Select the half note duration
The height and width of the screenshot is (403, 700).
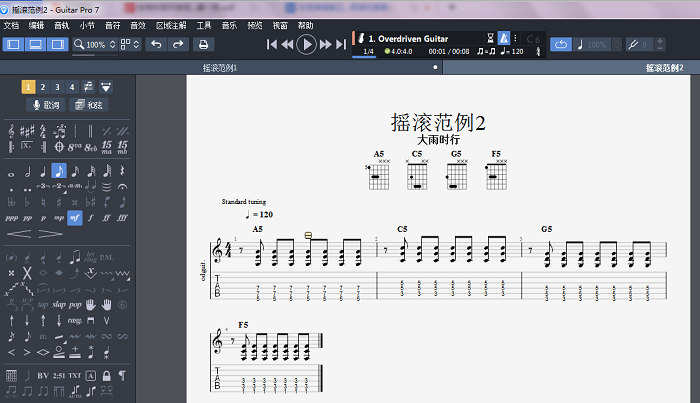pos(27,171)
